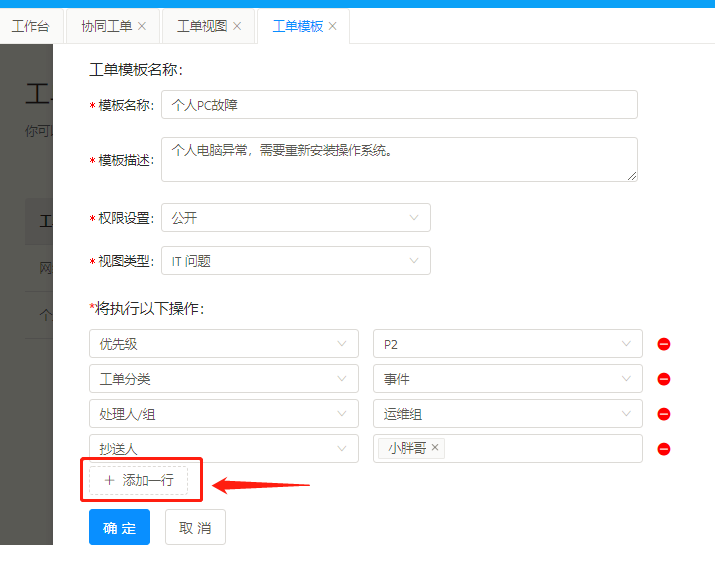
Task: Click the 取消 button
Action: click(x=195, y=527)
